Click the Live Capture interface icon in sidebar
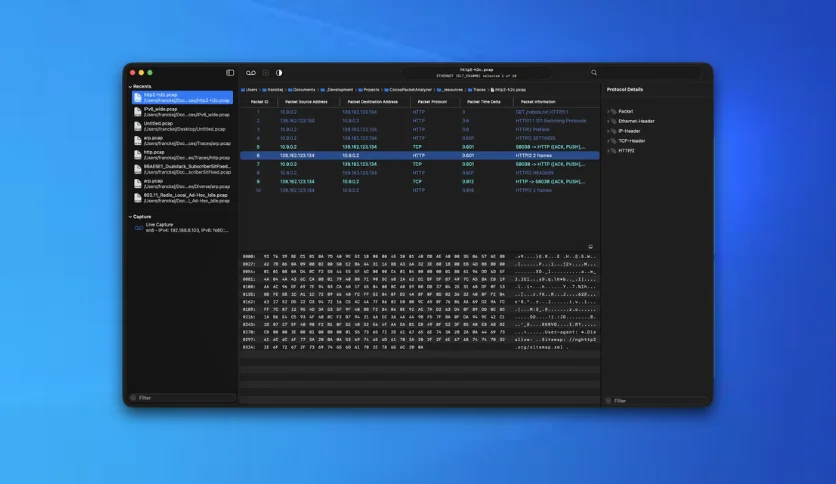This screenshot has height=484, width=836. [139, 228]
